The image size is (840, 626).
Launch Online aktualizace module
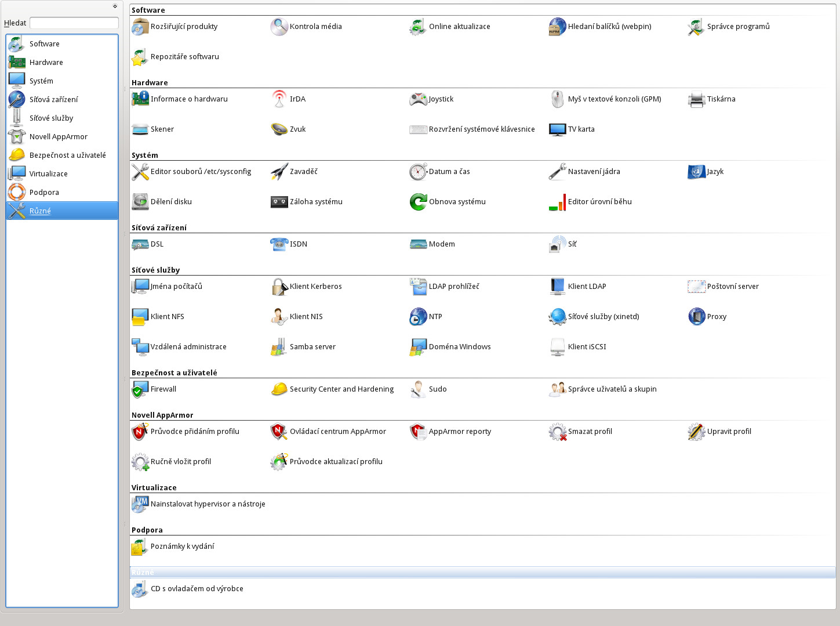[419, 27]
